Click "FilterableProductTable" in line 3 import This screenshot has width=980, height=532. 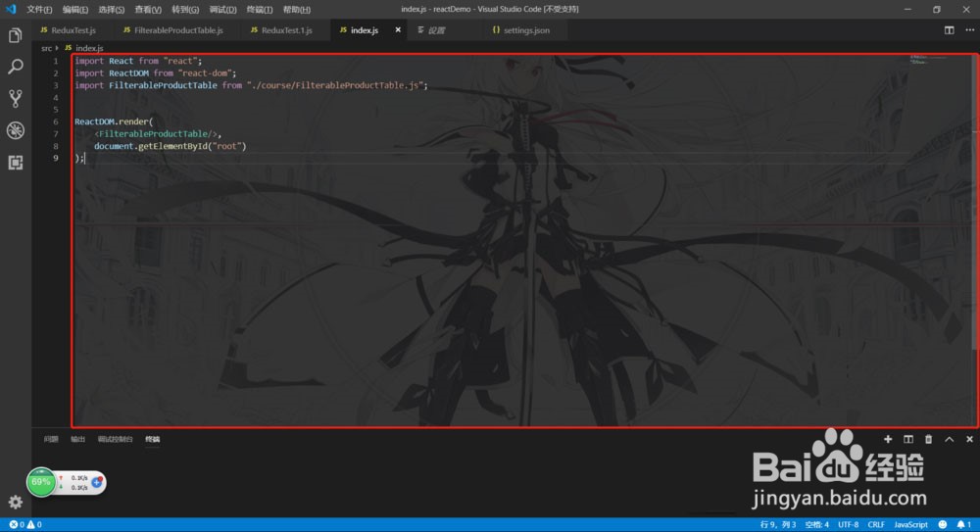tap(163, 85)
